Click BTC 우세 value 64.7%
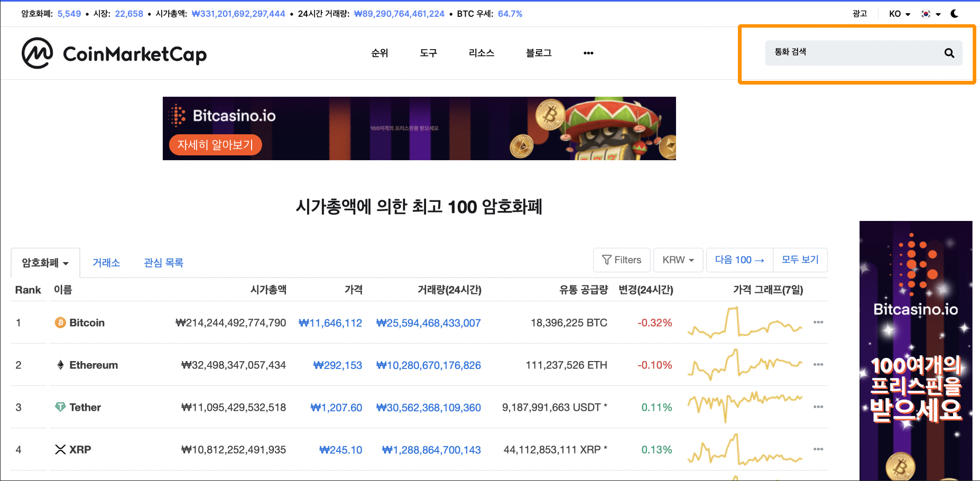The width and height of the screenshot is (980, 481). [510, 14]
